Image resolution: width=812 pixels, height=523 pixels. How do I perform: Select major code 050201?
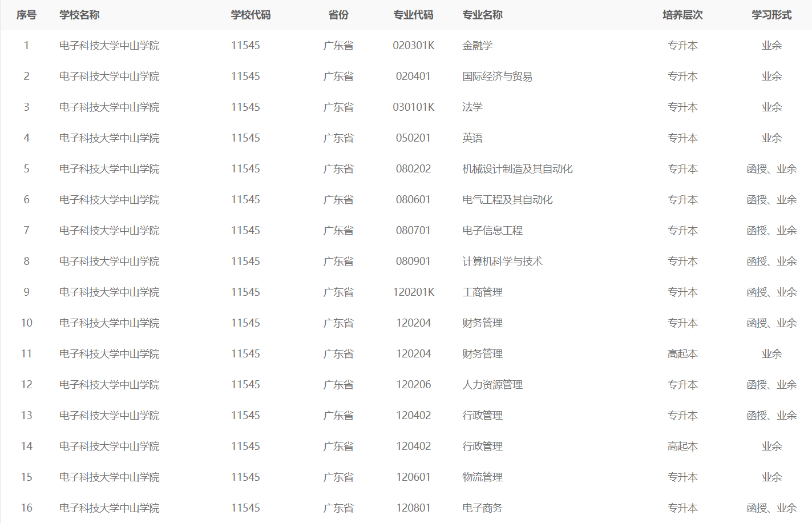(x=413, y=138)
